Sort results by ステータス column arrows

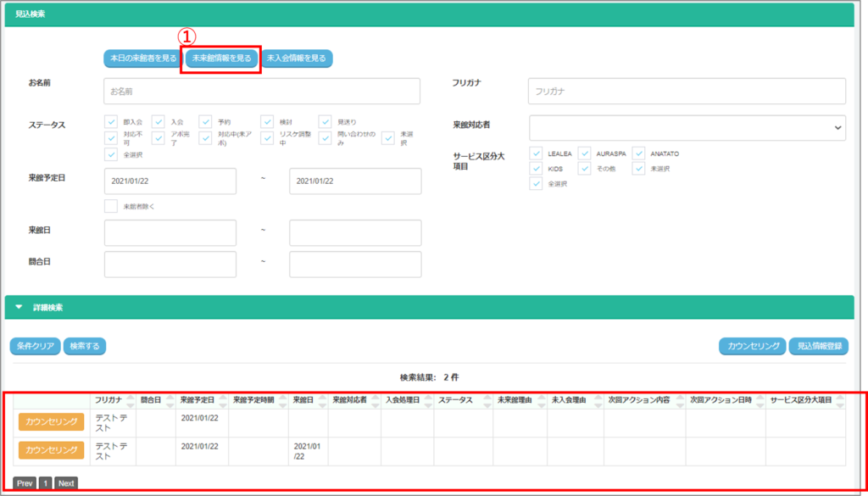486,400
